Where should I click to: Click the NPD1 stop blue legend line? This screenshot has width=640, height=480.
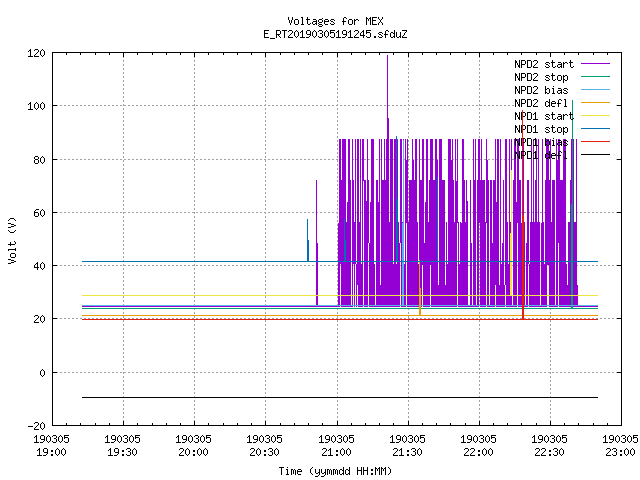(595, 129)
